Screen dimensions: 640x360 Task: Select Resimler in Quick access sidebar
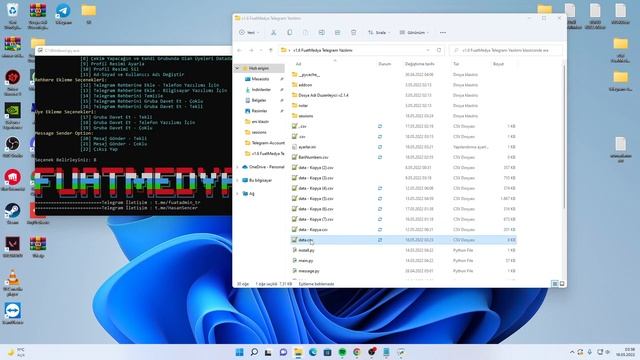(x=259, y=111)
